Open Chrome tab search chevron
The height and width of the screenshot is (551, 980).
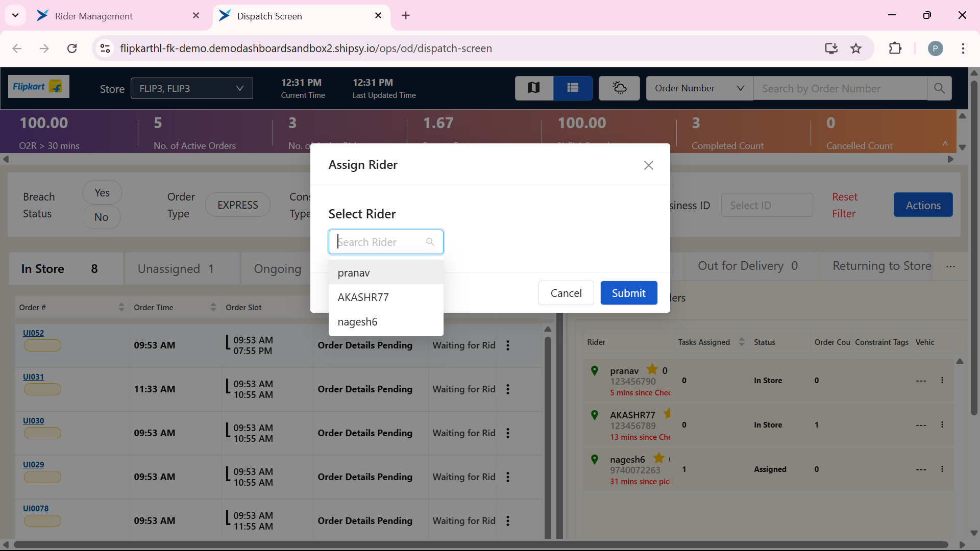(x=15, y=15)
